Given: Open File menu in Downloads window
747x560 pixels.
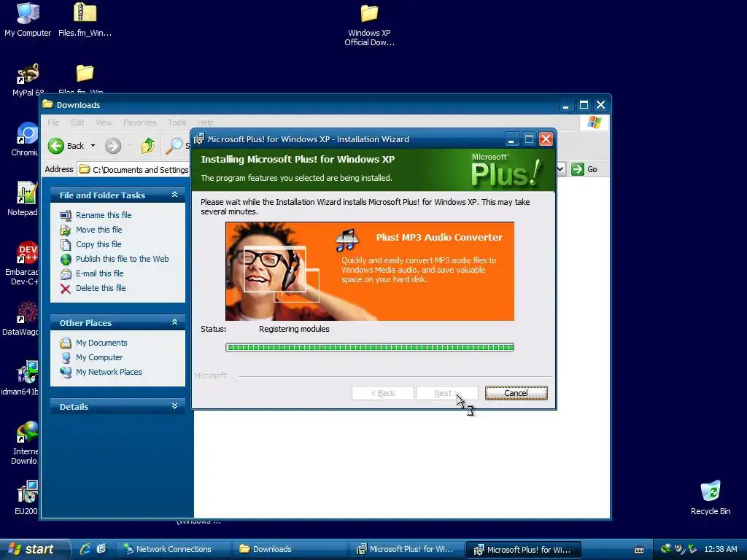Looking at the screenshot, I should (x=53, y=122).
